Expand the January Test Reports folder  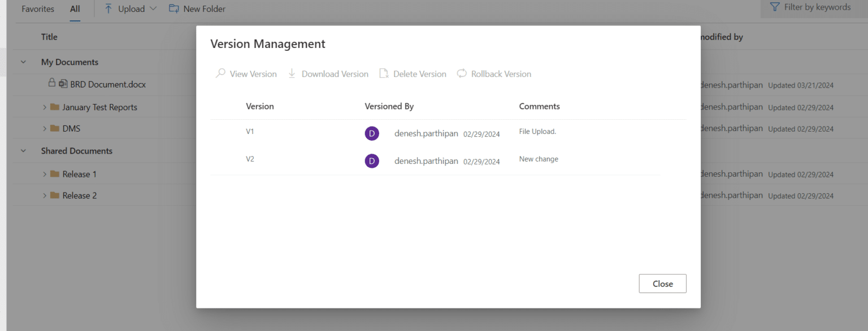coord(46,107)
